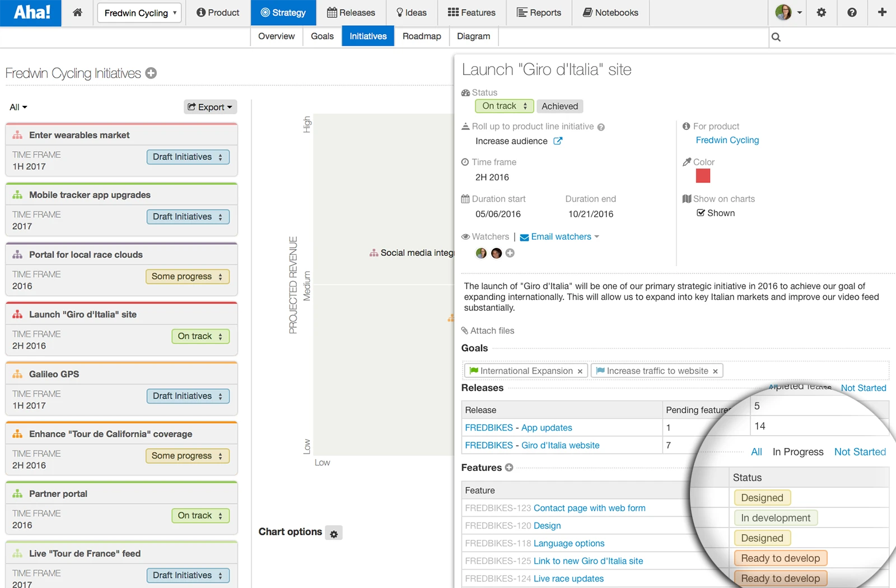Select the Achieved status button
This screenshot has width=896, height=588.
pos(559,106)
